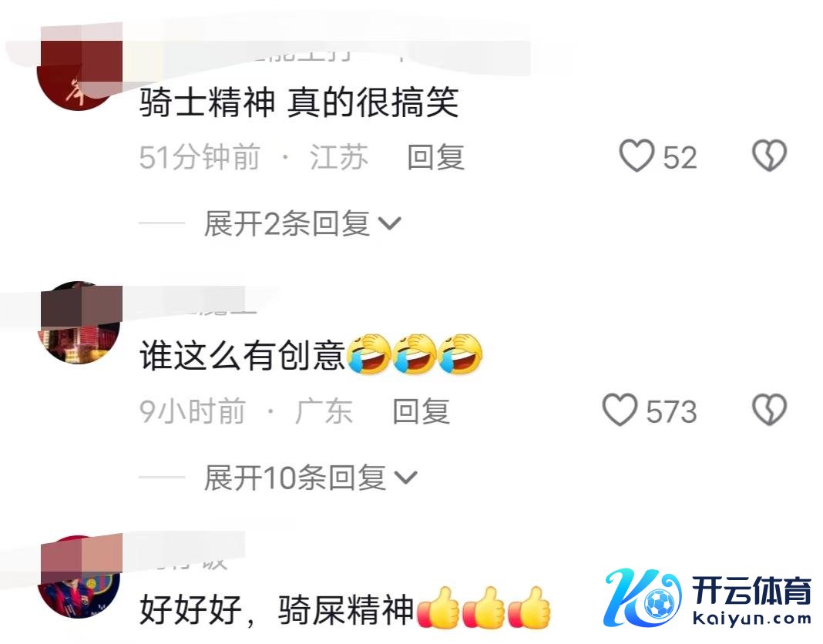Click the 开云体育 kaiyun.com logo
The image size is (823, 644).
tap(707, 599)
